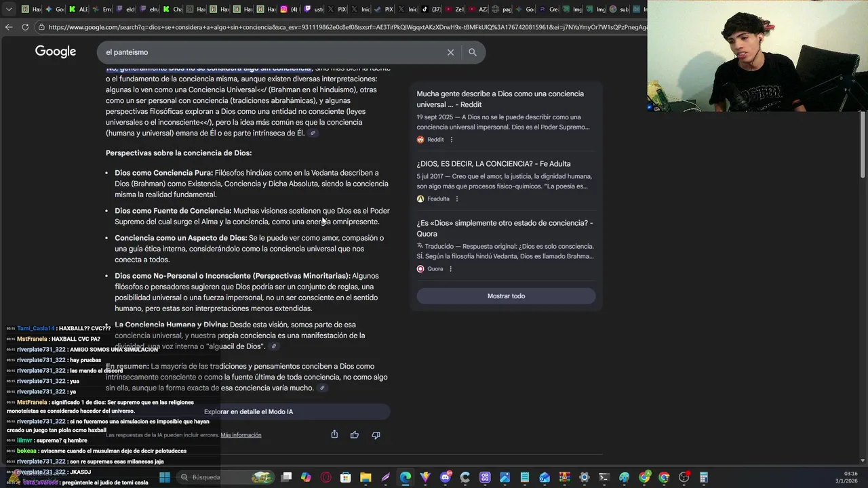868x488 pixels.
Task: Open the 'Más información' link
Action: point(241,435)
